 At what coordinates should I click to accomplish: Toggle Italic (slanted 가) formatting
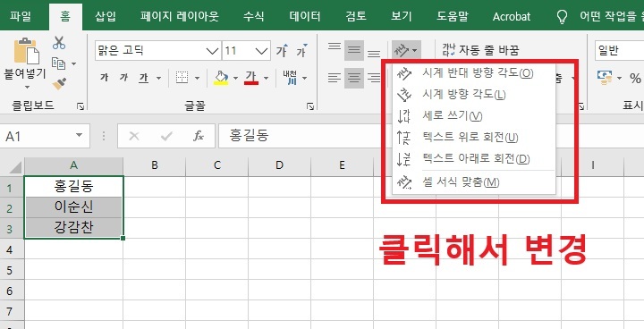[123, 77]
